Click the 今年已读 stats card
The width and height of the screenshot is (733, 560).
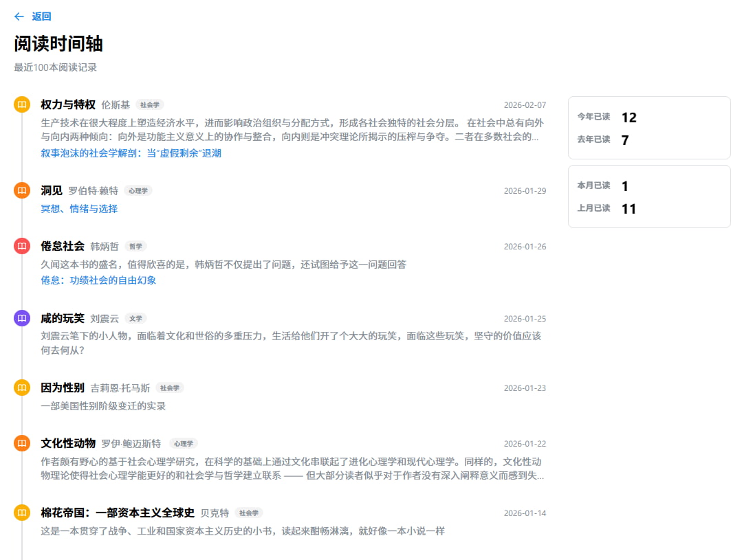[x=648, y=128]
